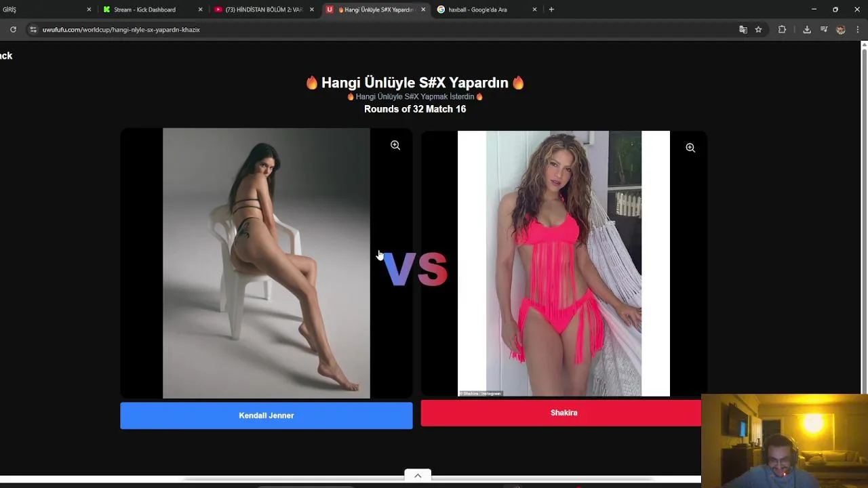Click the partially visible Back link
Screen dimensions: 868x488
coord(6,56)
